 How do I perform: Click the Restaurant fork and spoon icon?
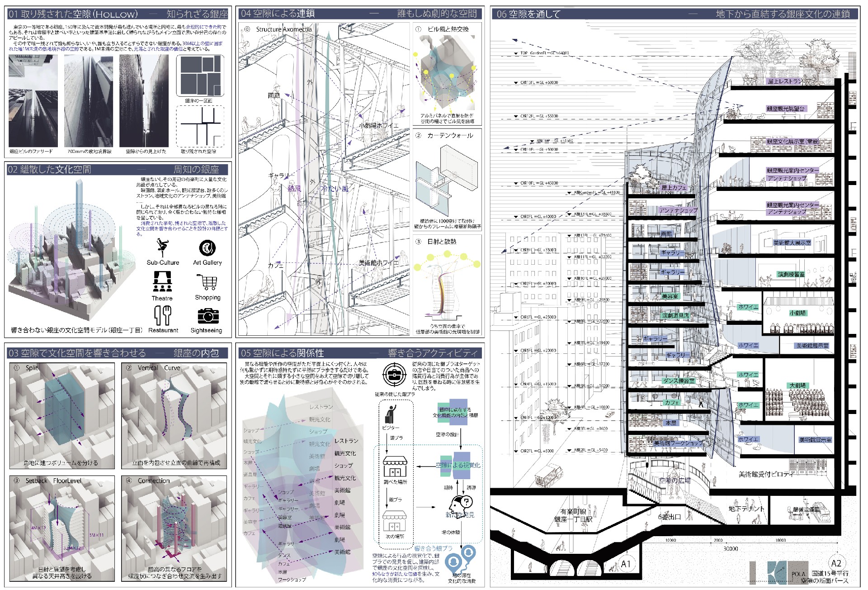tap(162, 315)
